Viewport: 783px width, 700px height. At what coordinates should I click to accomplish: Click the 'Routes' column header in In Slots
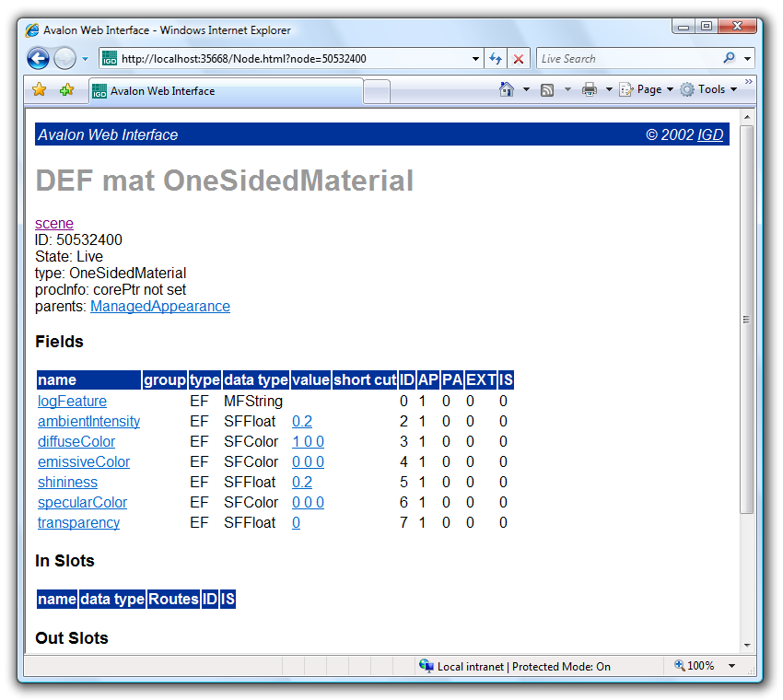[173, 599]
